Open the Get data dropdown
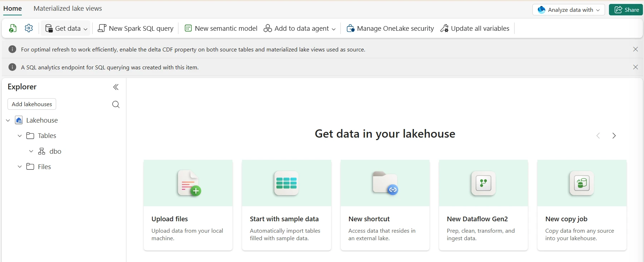 coord(66,28)
